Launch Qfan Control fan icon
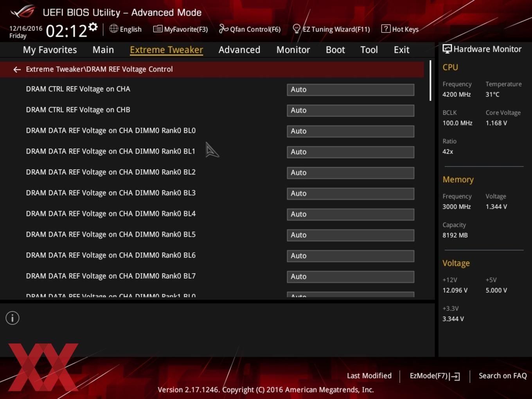 pyautogui.click(x=223, y=29)
